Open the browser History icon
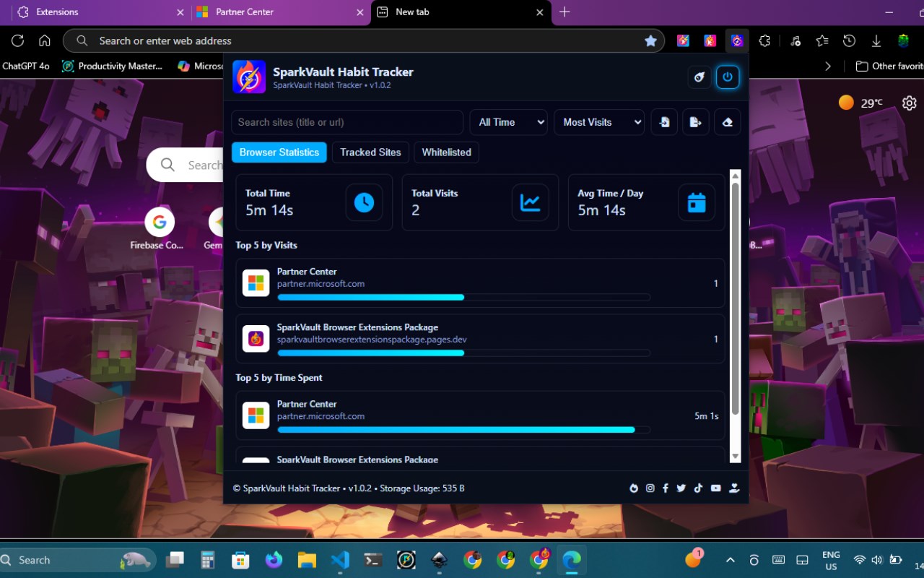 point(850,41)
